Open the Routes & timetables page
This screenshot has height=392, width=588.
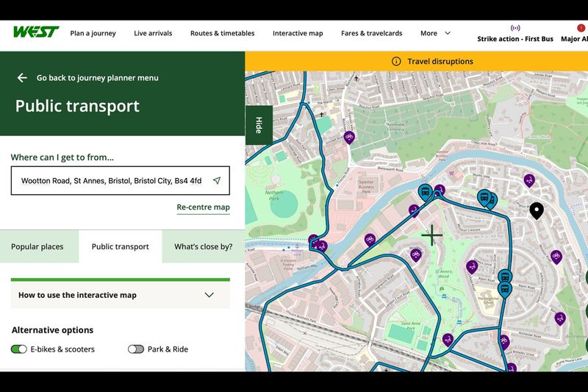pyautogui.click(x=222, y=33)
